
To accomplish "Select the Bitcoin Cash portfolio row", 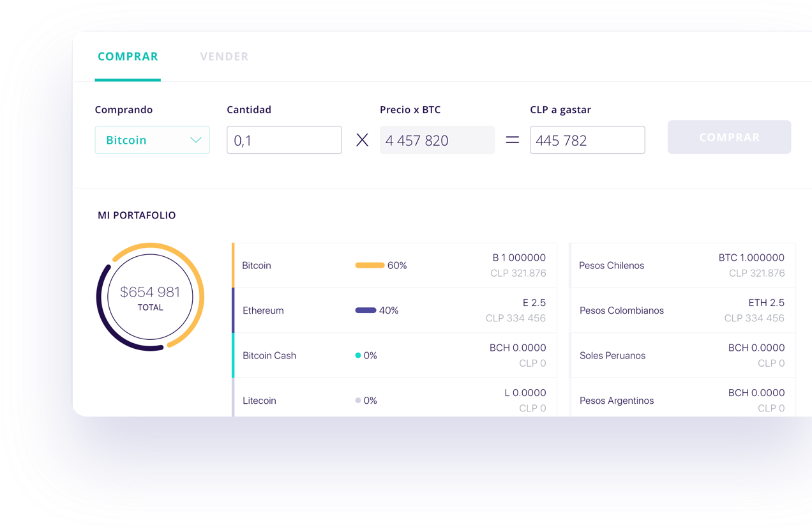I will coord(394,355).
